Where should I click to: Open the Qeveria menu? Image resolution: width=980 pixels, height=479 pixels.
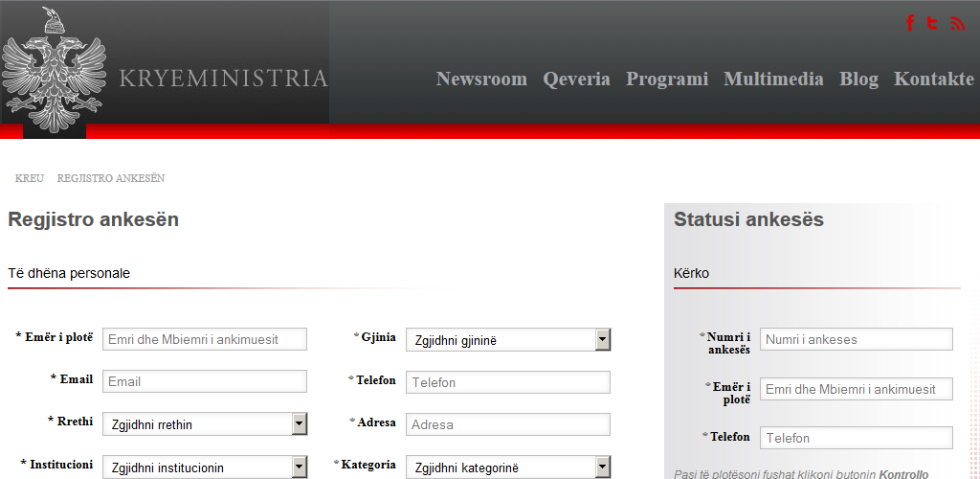pos(576,80)
